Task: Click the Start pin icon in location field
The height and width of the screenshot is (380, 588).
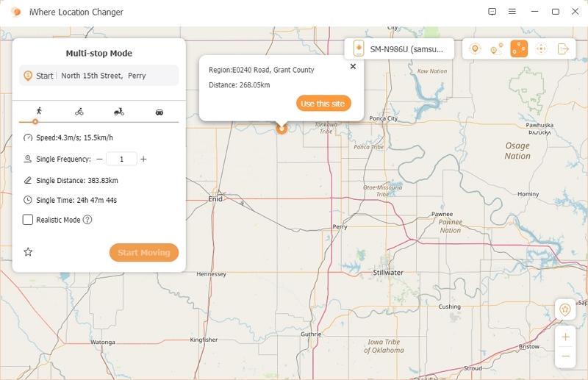Action: [x=28, y=76]
